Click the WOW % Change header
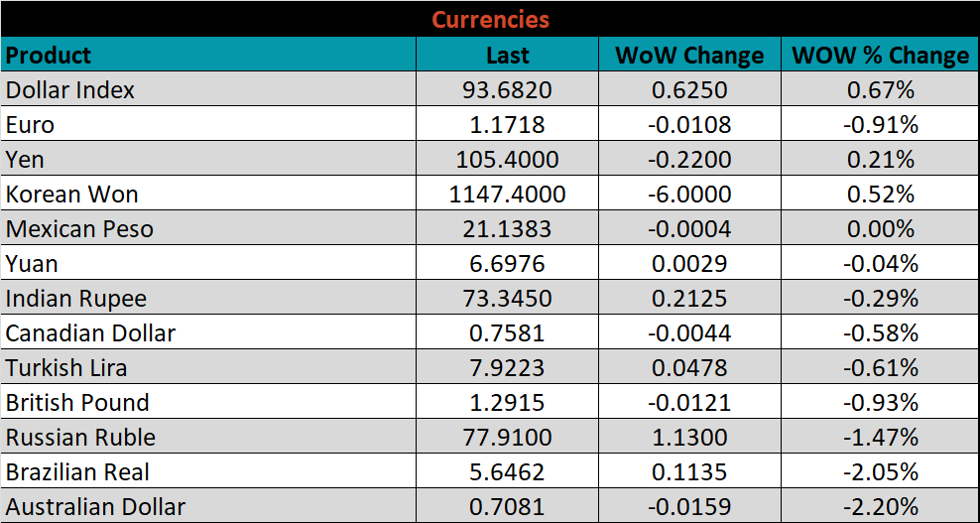This screenshot has width=980, height=523. pos(880,56)
